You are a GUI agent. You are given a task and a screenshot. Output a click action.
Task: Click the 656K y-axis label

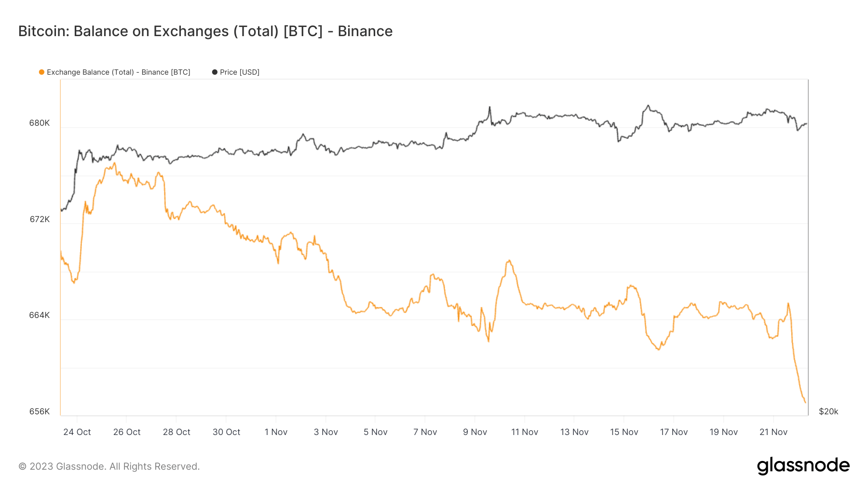[40, 411]
